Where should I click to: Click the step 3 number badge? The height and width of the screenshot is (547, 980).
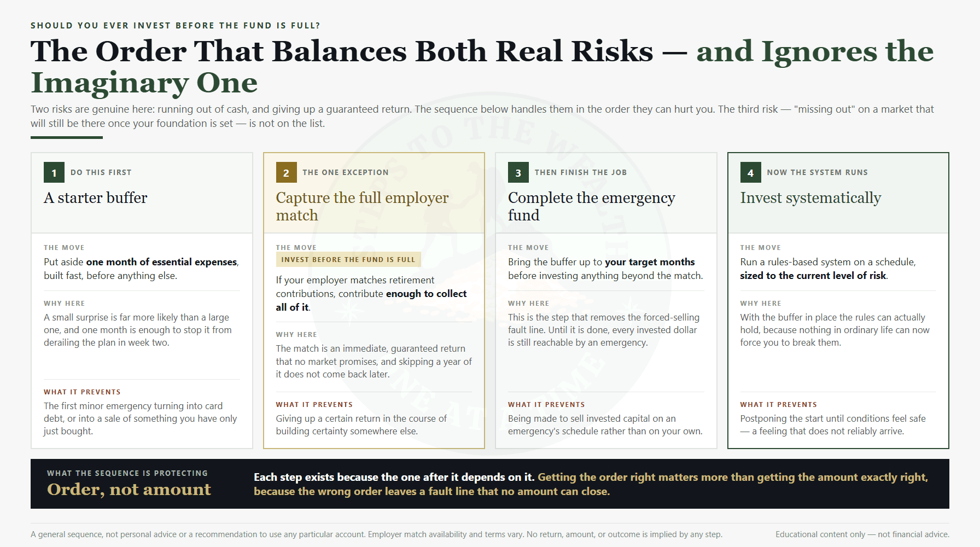pos(518,173)
